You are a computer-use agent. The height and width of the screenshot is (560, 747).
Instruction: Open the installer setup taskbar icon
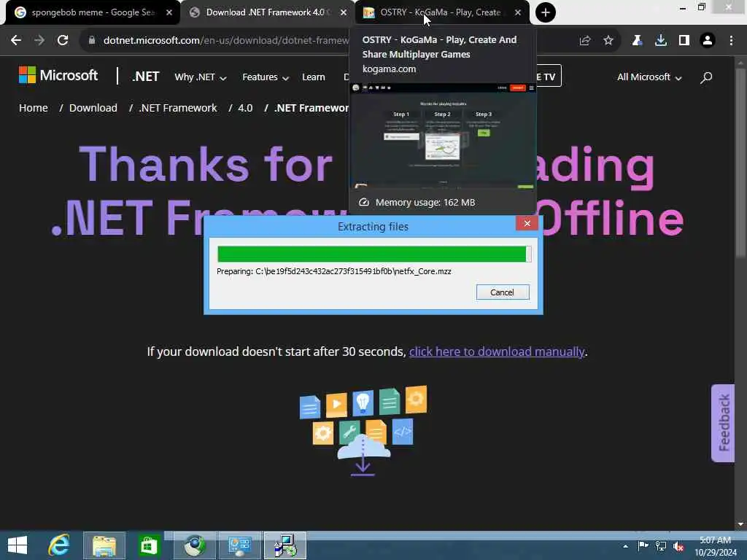(285, 545)
